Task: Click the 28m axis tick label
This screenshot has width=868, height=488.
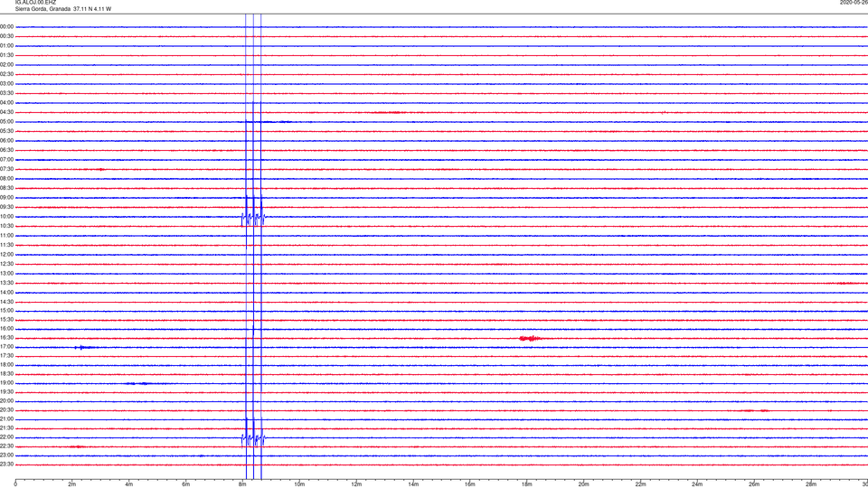Action: (811, 484)
